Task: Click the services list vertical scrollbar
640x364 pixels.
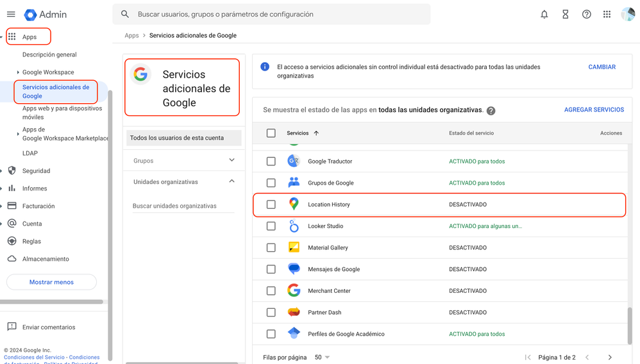Action: click(630, 326)
